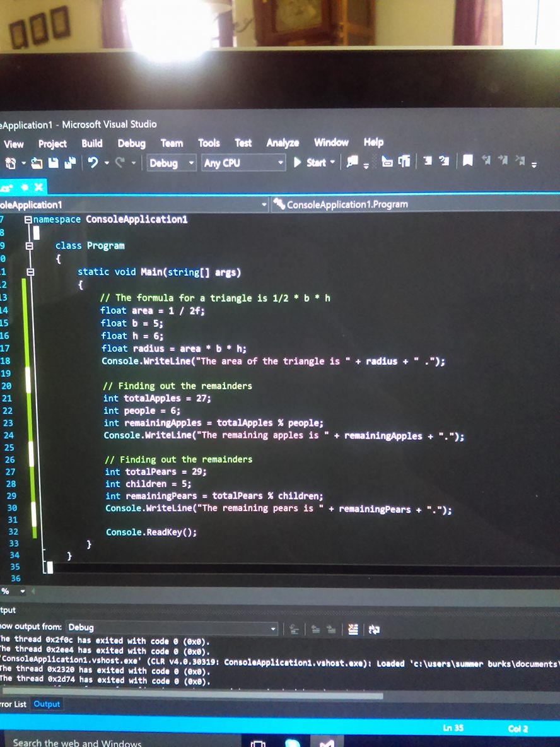Click the Task View taskbar icon

coord(258,744)
